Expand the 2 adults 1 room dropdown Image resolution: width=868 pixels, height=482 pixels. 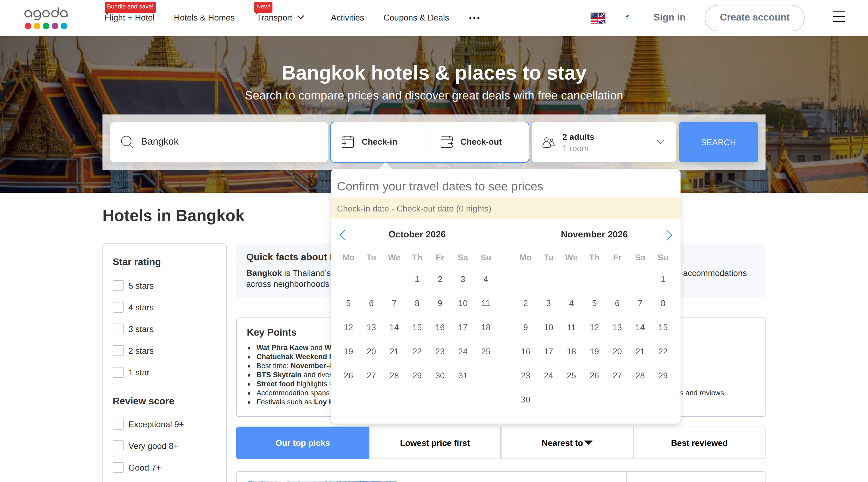[x=603, y=142]
